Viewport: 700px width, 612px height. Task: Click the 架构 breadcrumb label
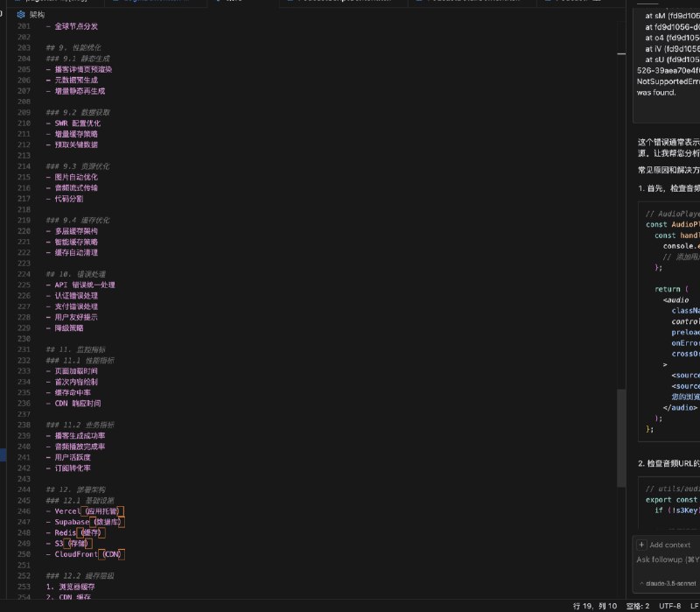(37, 14)
